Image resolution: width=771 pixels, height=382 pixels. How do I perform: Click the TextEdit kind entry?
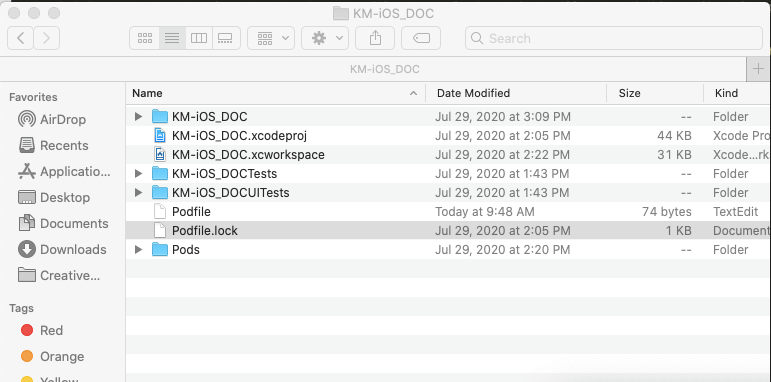pos(736,212)
